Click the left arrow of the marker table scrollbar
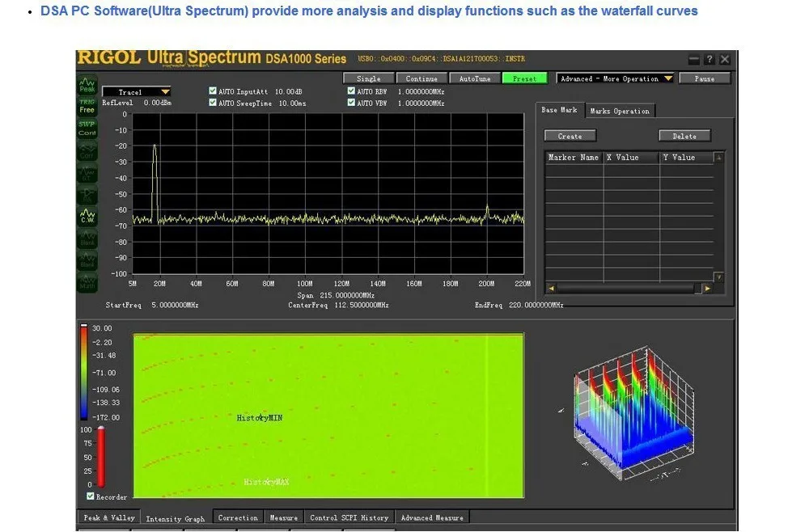The height and width of the screenshot is (532, 809). 550,288
